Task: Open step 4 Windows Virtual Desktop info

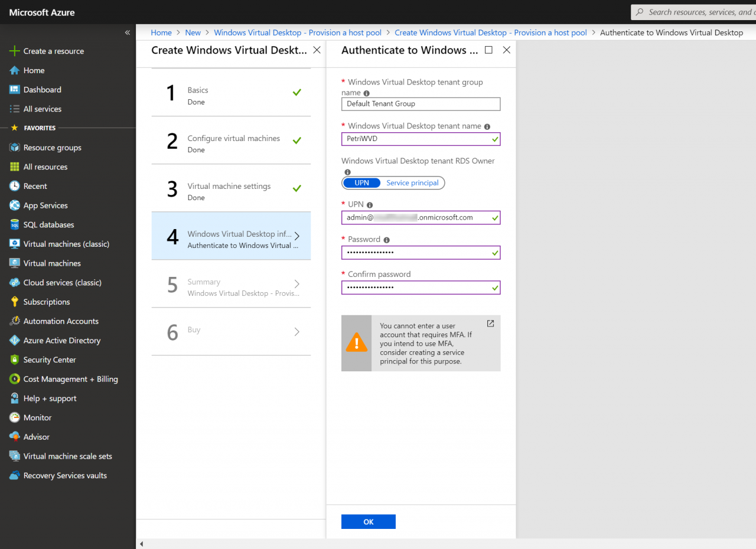Action: click(x=231, y=236)
